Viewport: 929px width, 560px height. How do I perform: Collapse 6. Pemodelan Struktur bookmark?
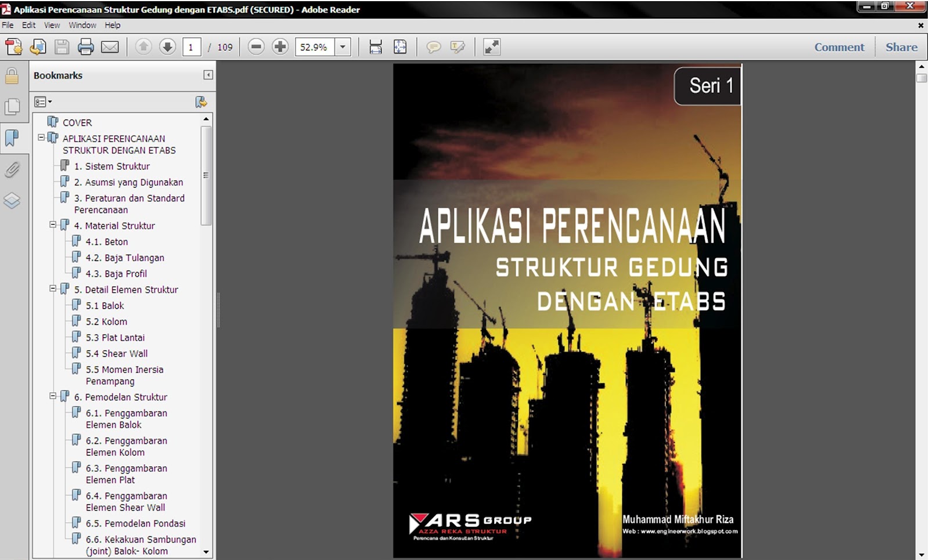[x=53, y=396]
